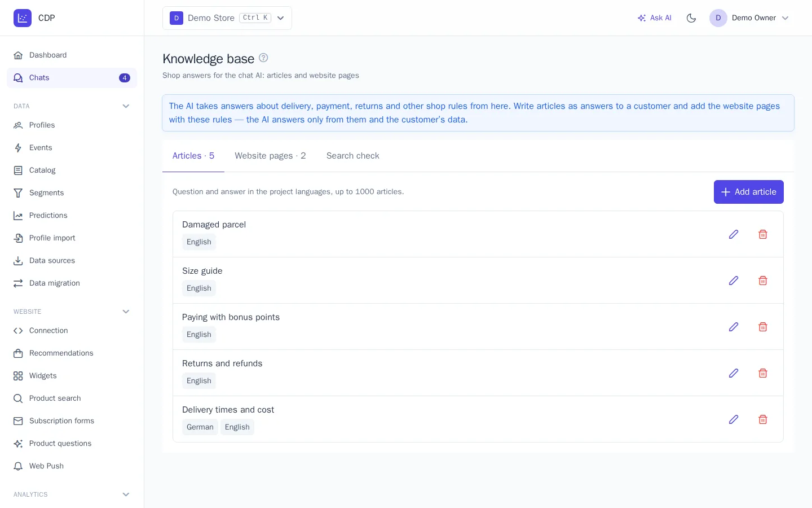Open Product questions in the sidebar
The height and width of the screenshot is (508, 812).
click(72, 444)
